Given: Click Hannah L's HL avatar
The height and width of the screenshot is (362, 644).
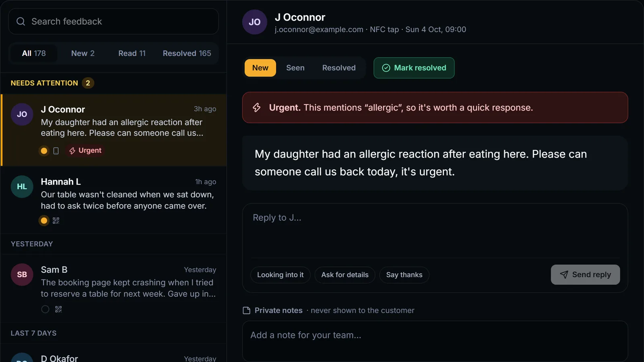Looking at the screenshot, I should pos(22,187).
